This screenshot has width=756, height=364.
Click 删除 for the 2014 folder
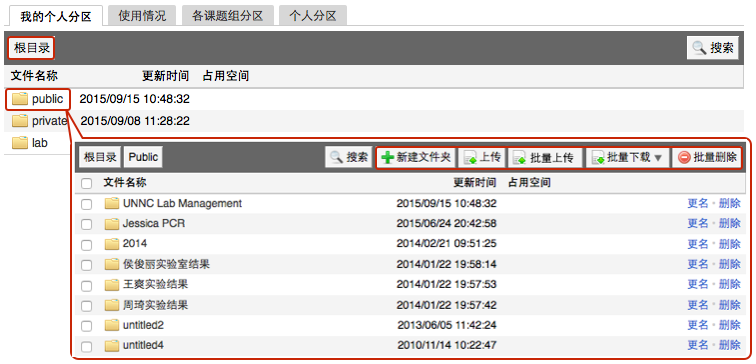tap(729, 244)
